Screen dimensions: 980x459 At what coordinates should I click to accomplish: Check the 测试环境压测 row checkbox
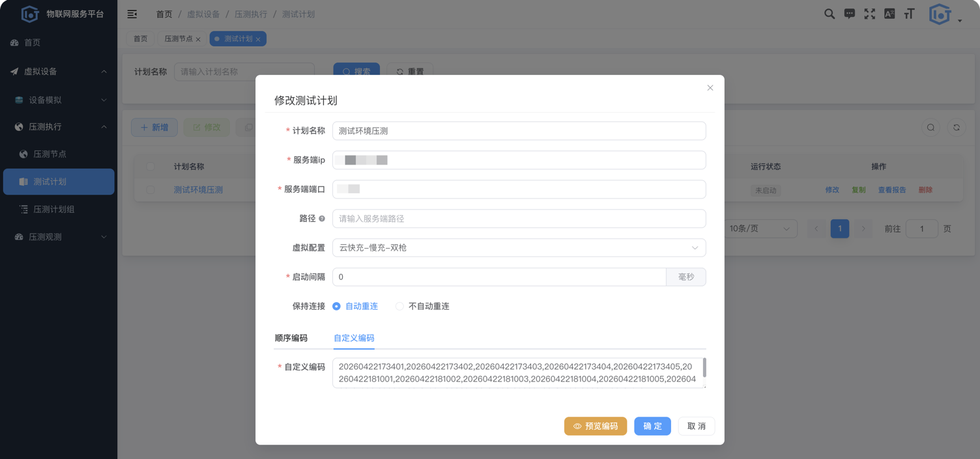point(151,190)
